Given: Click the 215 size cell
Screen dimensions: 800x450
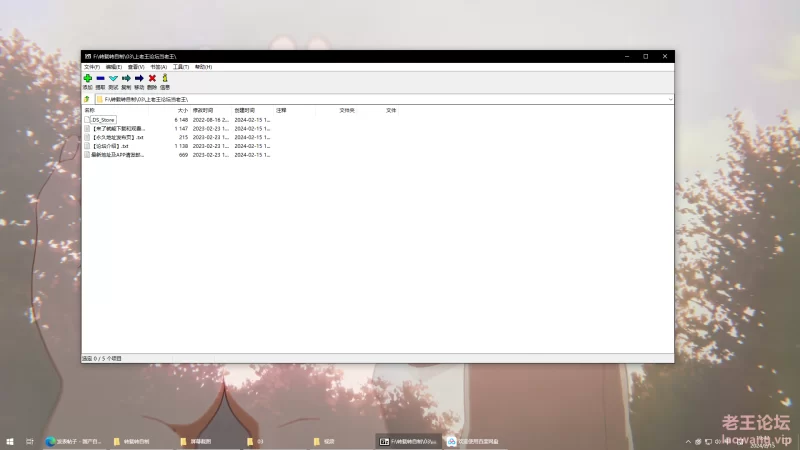Looking at the screenshot, I should [183, 137].
